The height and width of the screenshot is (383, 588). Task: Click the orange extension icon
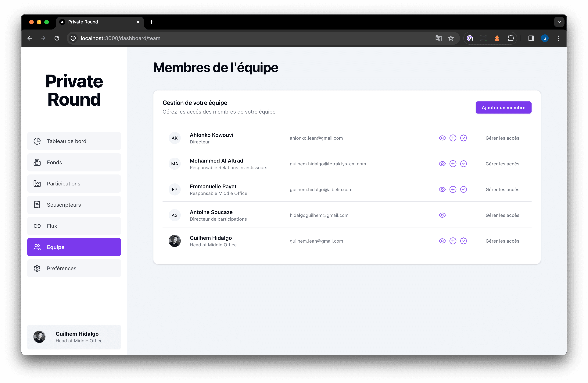[497, 38]
